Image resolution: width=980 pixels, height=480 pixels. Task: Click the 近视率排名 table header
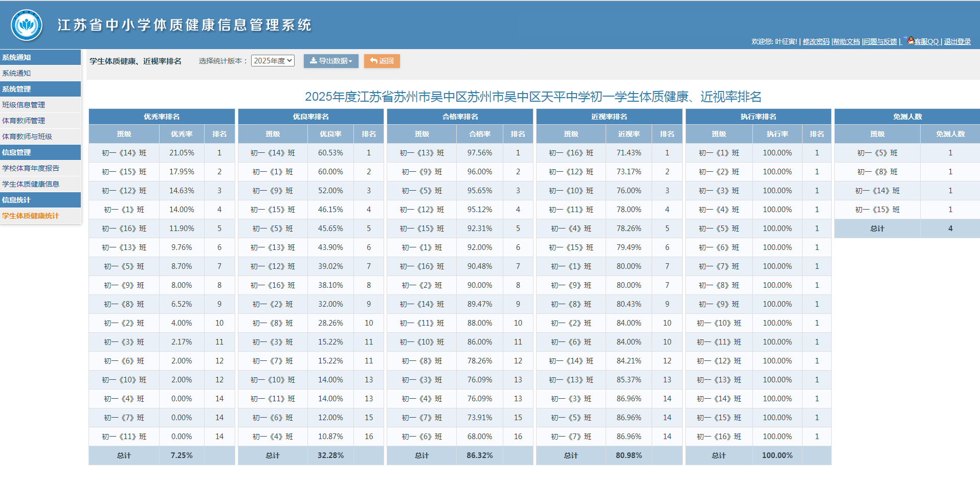pos(609,117)
